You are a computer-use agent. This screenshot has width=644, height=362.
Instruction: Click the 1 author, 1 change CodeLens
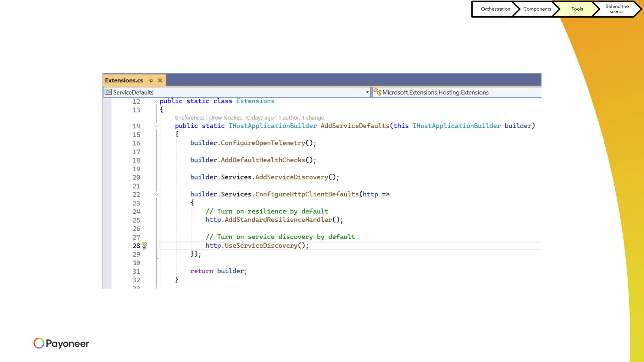click(301, 118)
